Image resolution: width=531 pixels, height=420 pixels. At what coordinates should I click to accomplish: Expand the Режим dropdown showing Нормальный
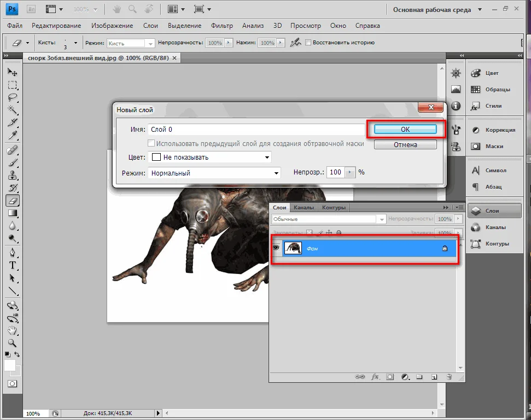(214, 173)
